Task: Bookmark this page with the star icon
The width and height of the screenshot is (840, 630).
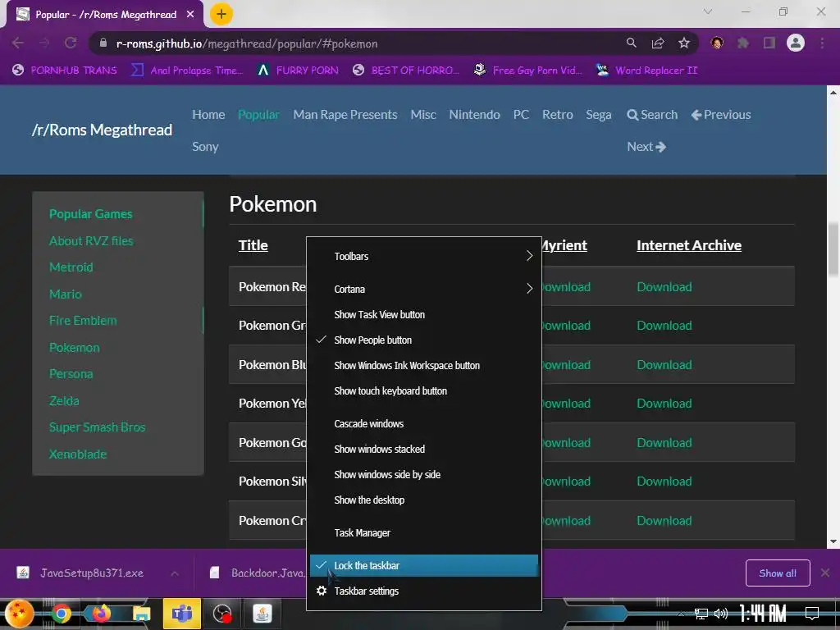Action: coord(684,43)
